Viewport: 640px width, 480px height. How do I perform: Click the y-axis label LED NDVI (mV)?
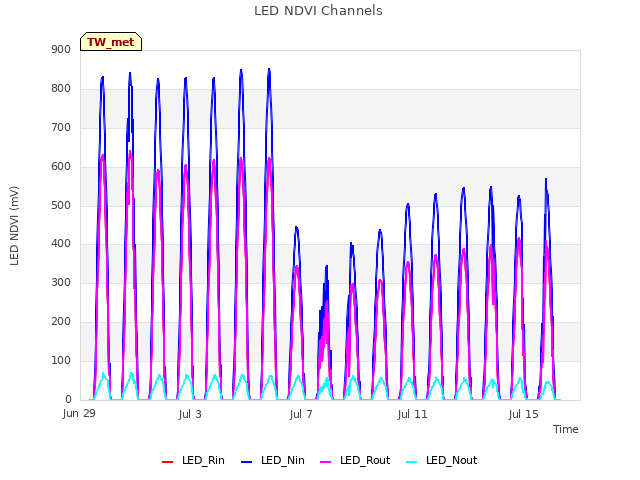(x=14, y=225)
